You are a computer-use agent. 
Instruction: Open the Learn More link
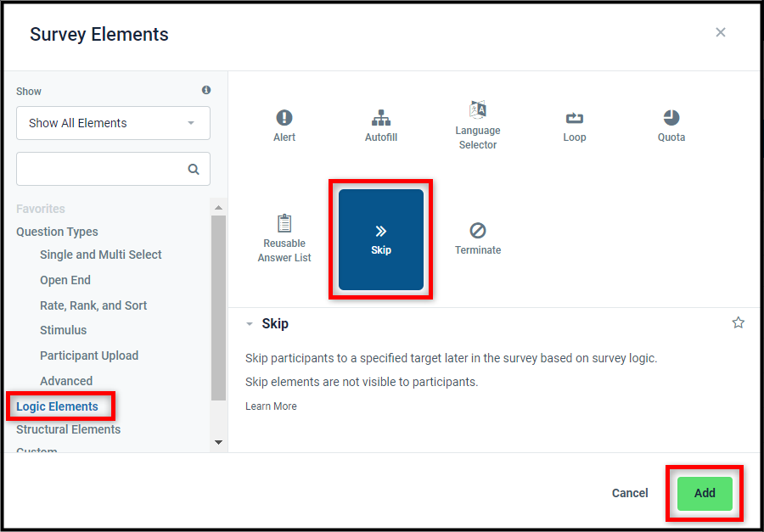271,406
